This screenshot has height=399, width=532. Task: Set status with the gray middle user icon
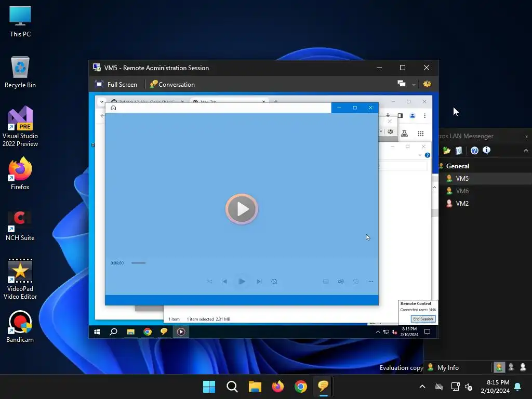coord(511,367)
